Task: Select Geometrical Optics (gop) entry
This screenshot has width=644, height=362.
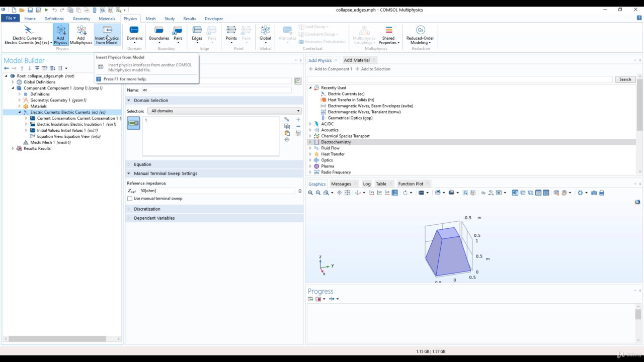Action: [x=350, y=118]
